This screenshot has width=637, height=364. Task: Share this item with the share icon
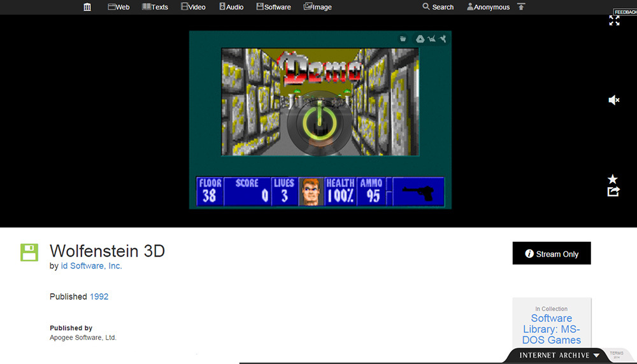(613, 192)
